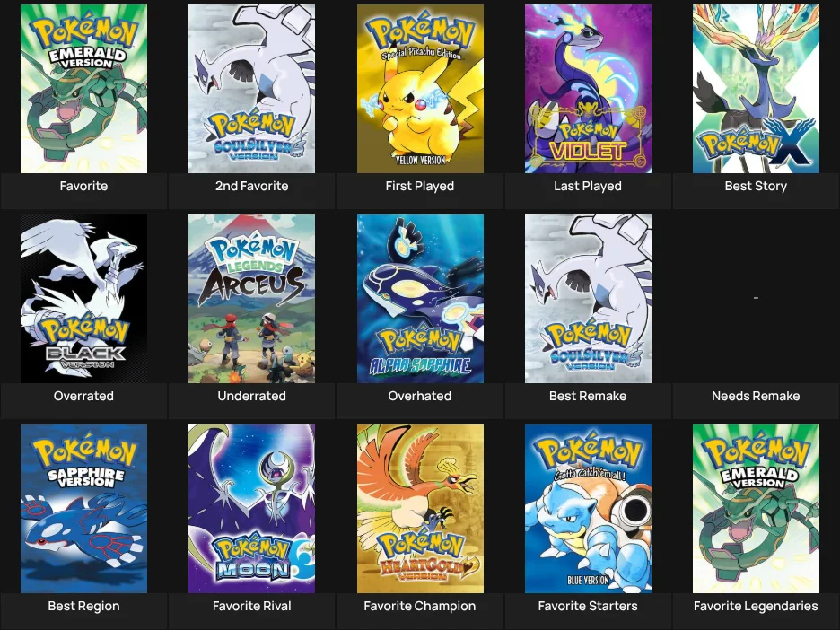The height and width of the screenshot is (630, 840).
Task: Open the Pokémon Legends Arceus cover
Action: coord(252,299)
